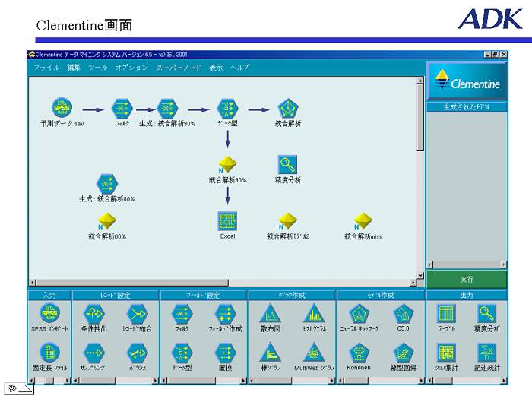
Task: Select the 統合解析80% yellow model node
Action: [x=107, y=221]
